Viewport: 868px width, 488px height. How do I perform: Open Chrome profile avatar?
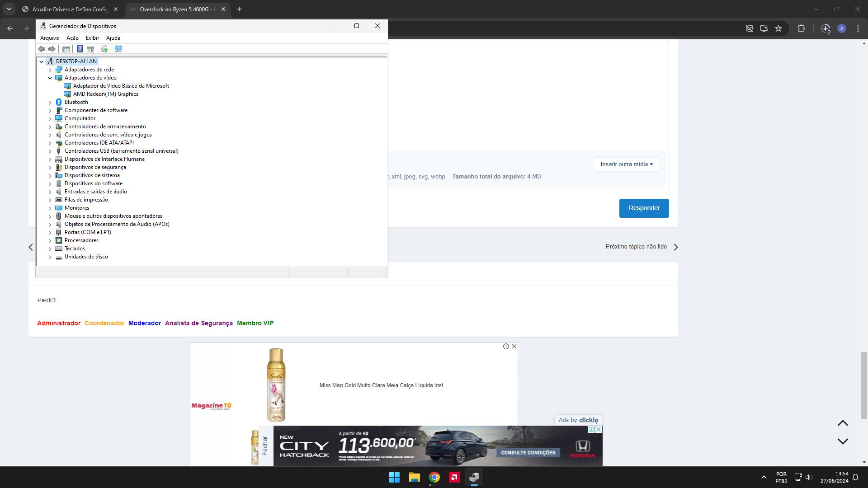(x=842, y=28)
